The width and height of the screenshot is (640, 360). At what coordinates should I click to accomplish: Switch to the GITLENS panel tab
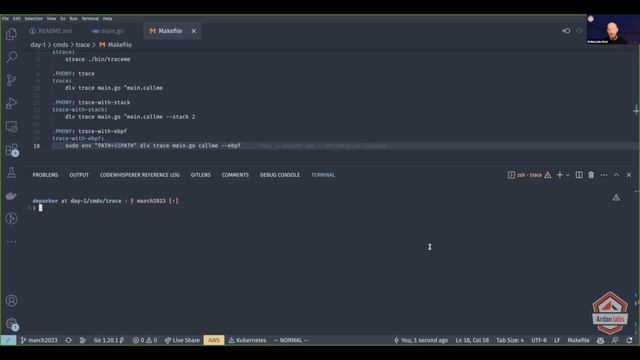pos(200,175)
